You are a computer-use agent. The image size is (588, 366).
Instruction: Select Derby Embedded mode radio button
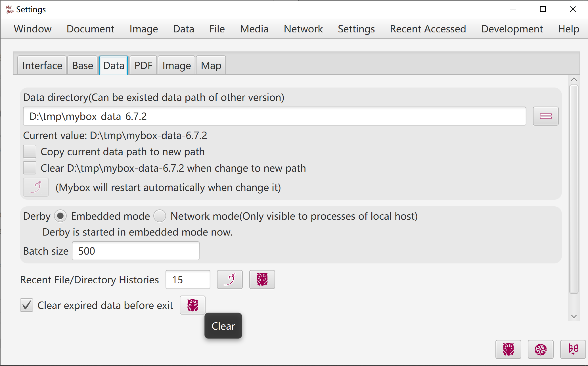[60, 216]
